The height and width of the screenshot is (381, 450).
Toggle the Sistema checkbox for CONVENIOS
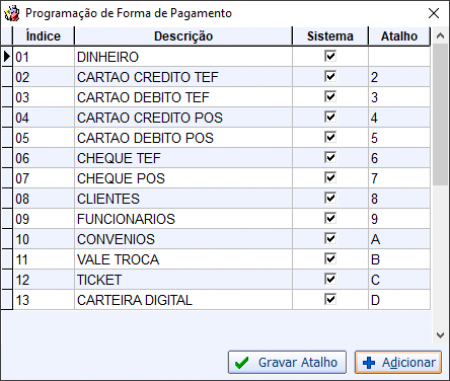click(x=330, y=239)
